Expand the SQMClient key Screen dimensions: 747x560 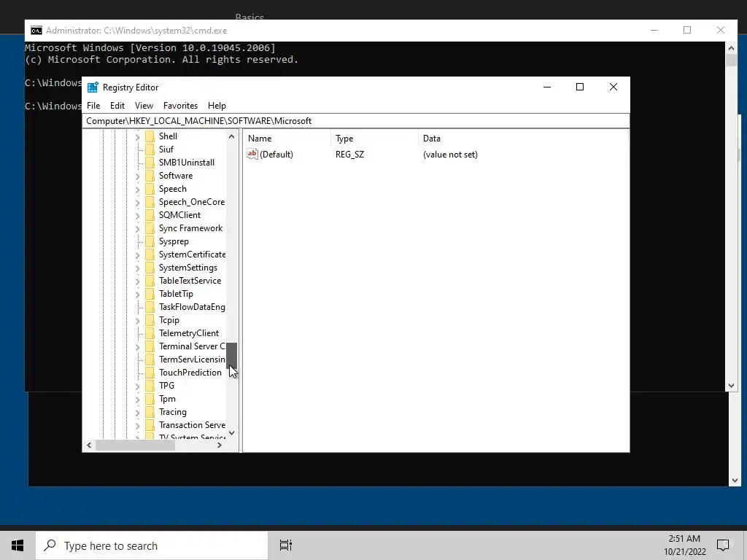tap(137, 216)
